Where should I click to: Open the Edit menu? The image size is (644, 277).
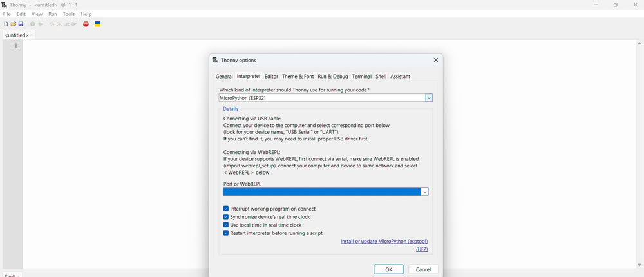(x=21, y=14)
